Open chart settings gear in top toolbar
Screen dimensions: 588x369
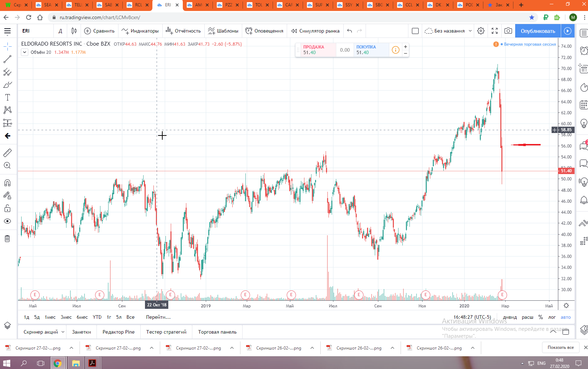click(481, 31)
